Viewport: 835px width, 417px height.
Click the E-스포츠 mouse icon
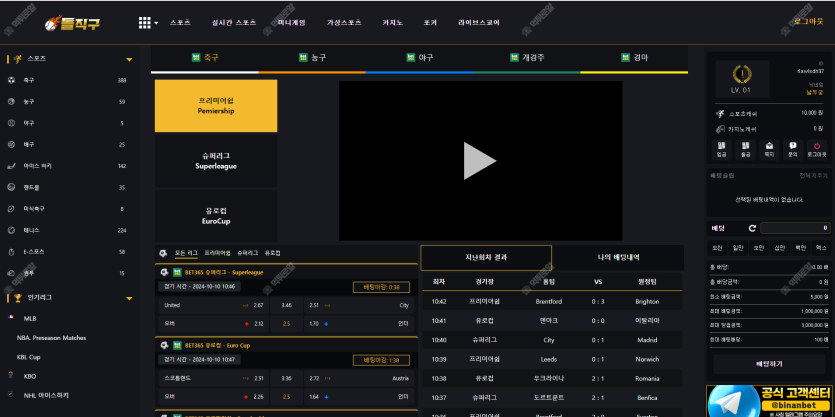pyautogui.click(x=11, y=251)
